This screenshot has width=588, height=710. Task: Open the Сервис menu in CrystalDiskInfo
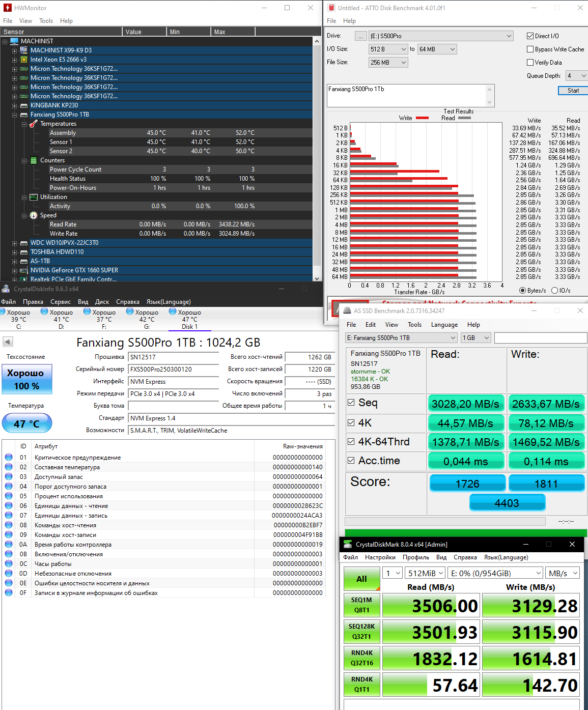pos(61,302)
